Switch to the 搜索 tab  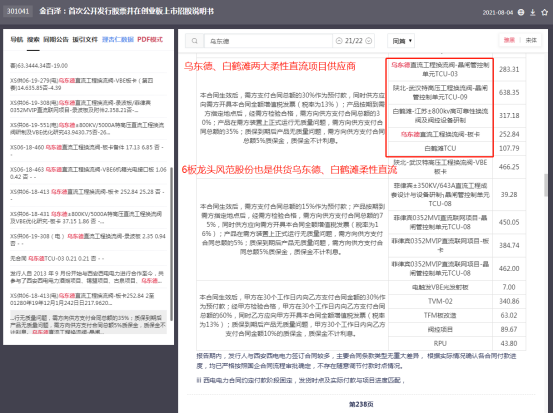pyautogui.click(x=33, y=39)
